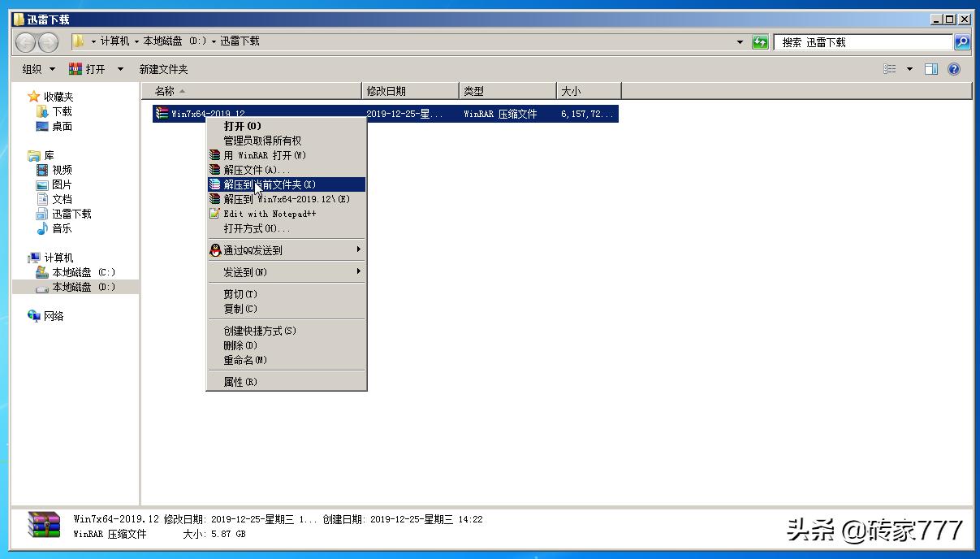Image resolution: width=980 pixels, height=559 pixels.
Task: Click the 本地磁盘 (C:) drive icon
Action: 42,272
